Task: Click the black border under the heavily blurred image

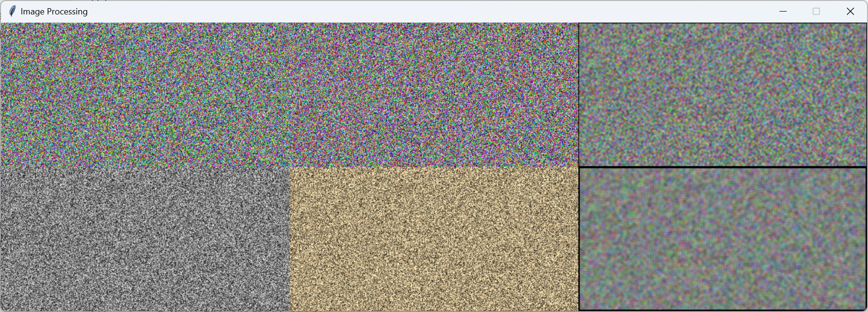Action: 723,310
